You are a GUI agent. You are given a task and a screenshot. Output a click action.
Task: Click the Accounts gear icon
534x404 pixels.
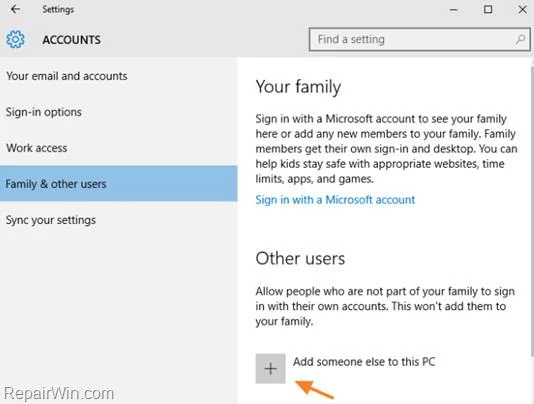[15, 40]
